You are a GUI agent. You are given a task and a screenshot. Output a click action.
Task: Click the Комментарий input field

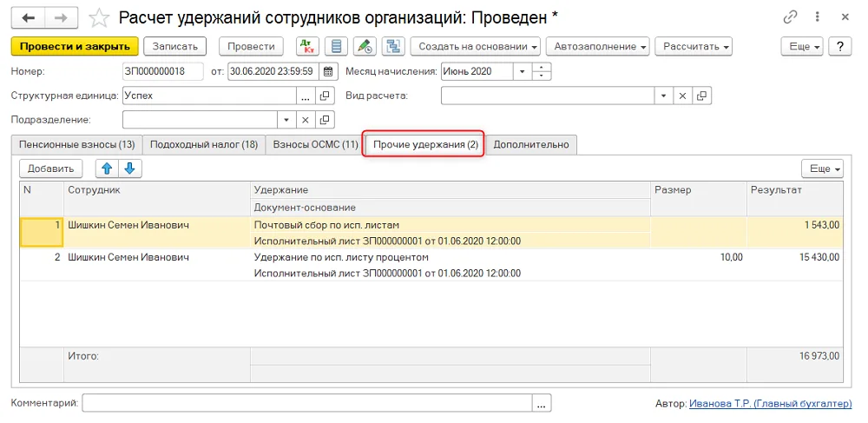[x=307, y=403]
